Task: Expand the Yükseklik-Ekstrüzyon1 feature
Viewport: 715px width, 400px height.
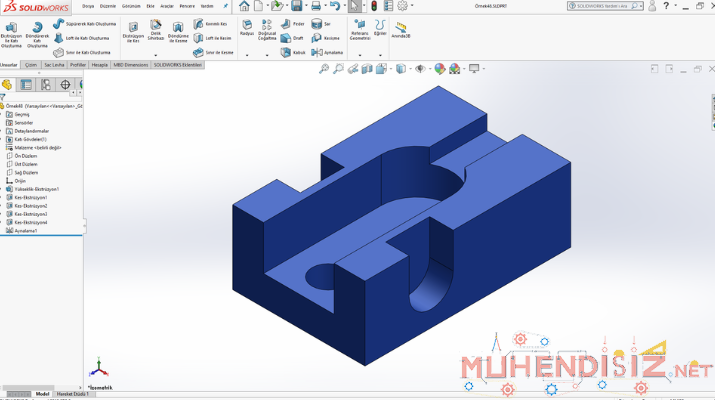Action: coord(5,189)
